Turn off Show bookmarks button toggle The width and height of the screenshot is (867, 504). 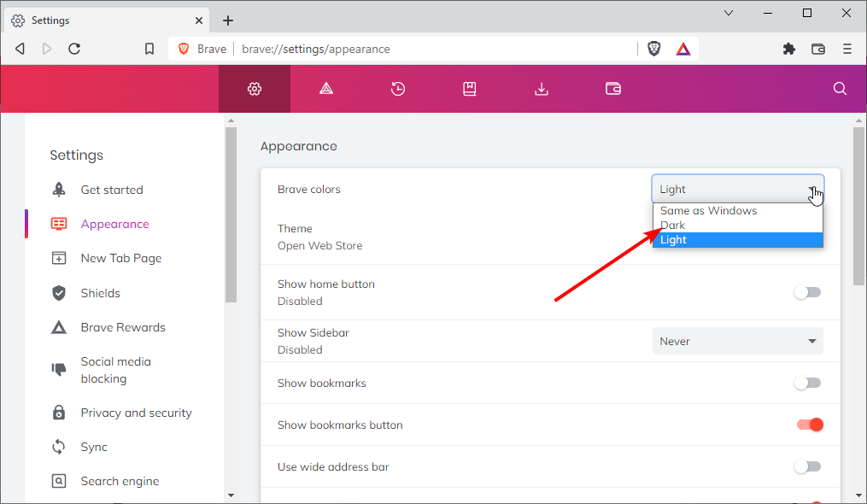810,425
